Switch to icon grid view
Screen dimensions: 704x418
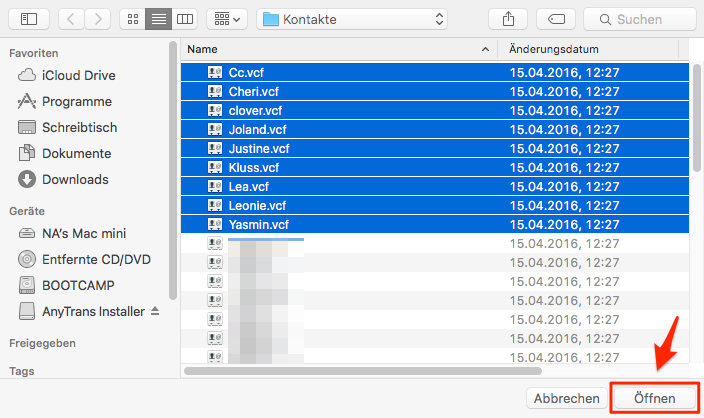pyautogui.click(x=133, y=19)
